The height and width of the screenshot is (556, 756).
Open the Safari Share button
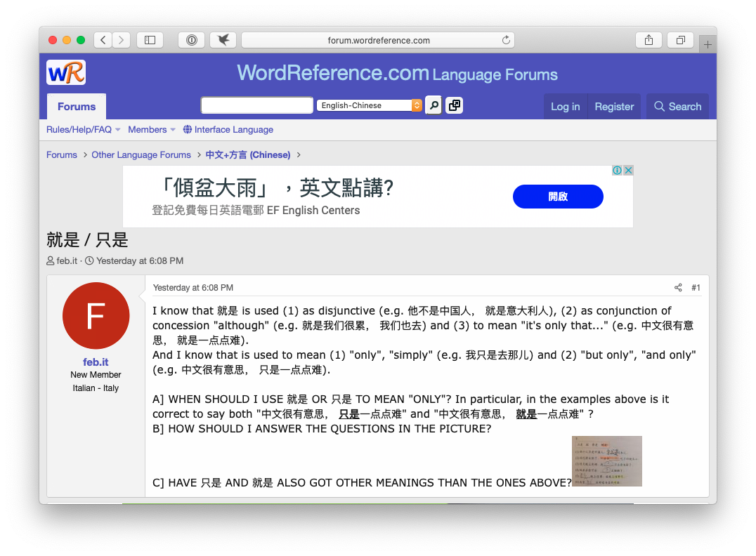tap(649, 40)
